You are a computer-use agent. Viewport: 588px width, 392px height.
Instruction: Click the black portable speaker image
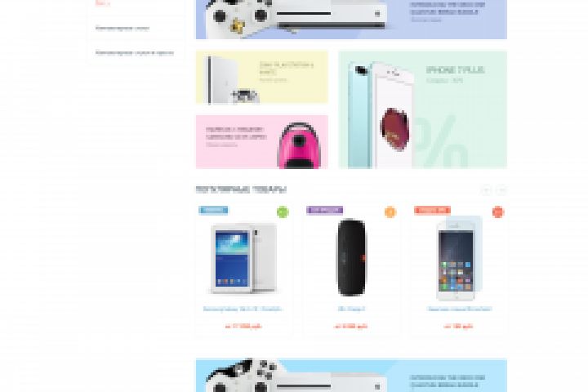pos(351,257)
